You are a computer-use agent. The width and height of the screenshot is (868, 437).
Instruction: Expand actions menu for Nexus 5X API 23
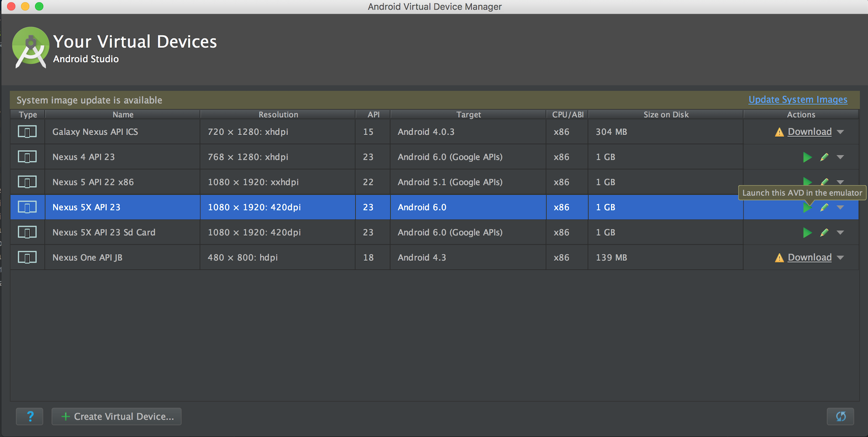point(841,208)
